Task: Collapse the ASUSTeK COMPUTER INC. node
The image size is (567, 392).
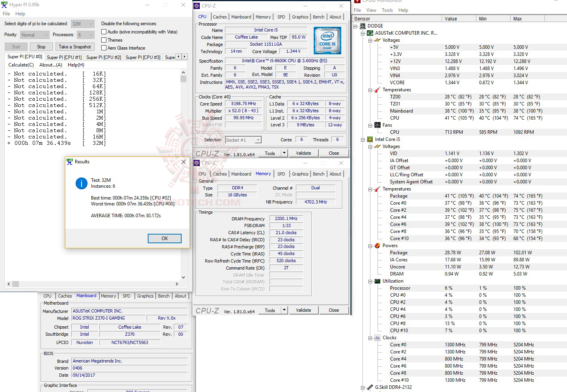Action: pyautogui.click(x=363, y=33)
